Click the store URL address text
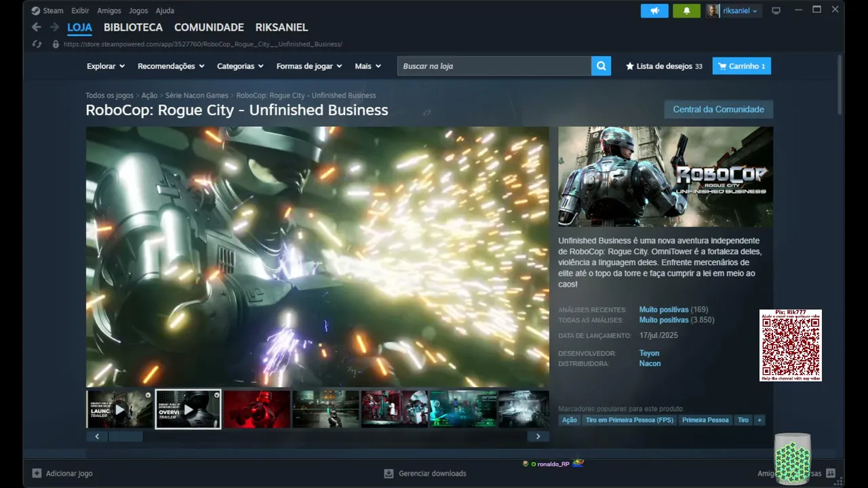This screenshot has height=488, width=868. 203,44
